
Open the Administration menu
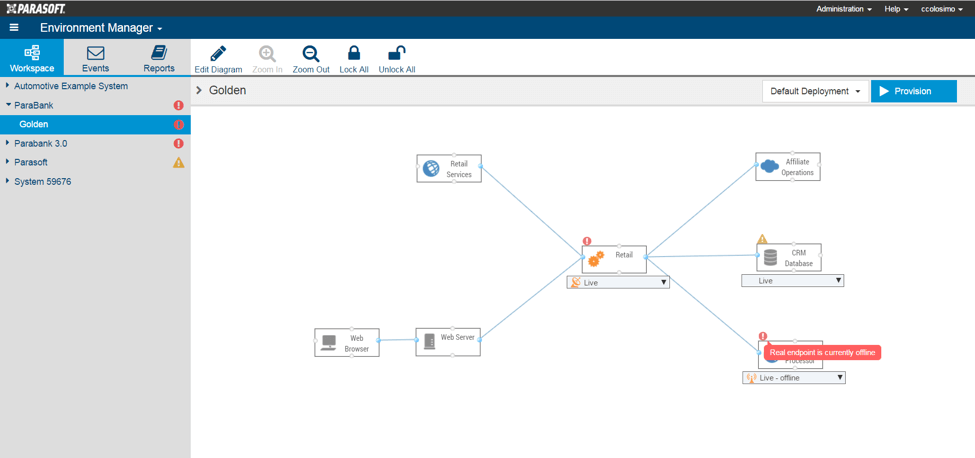pyautogui.click(x=843, y=9)
